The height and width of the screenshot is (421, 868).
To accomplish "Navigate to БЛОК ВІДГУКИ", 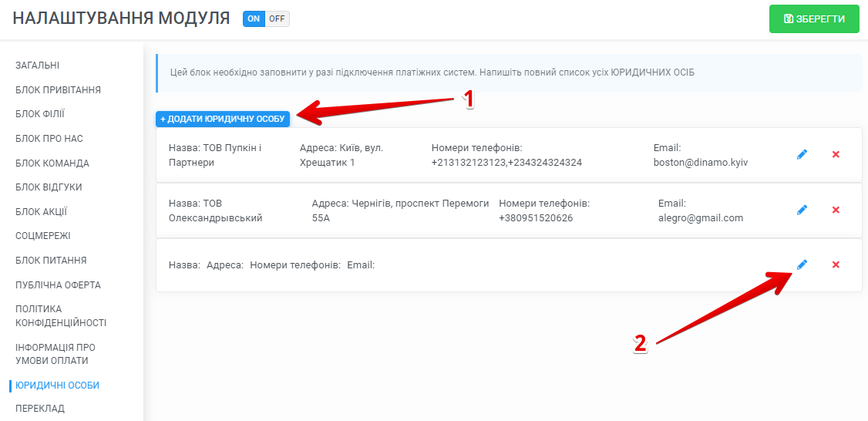I will [x=49, y=187].
